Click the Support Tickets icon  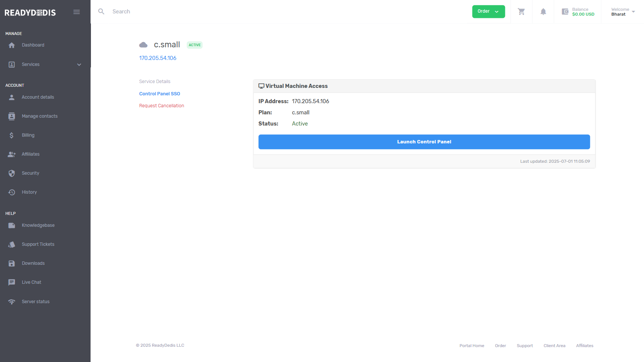coord(12,244)
